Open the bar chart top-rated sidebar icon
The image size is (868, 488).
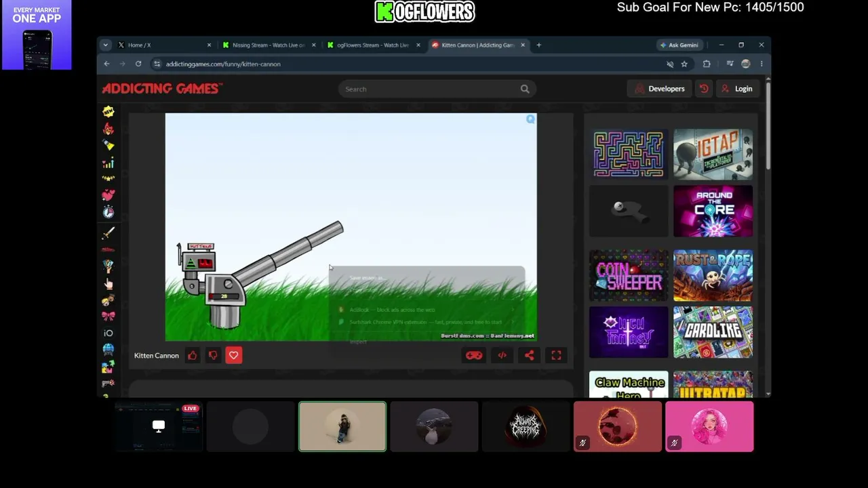[x=108, y=163]
